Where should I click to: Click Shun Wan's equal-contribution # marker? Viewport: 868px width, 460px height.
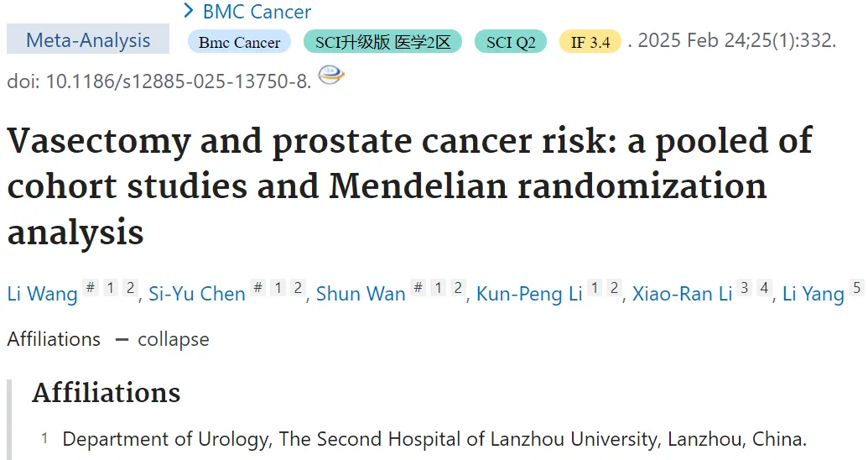[418, 288]
